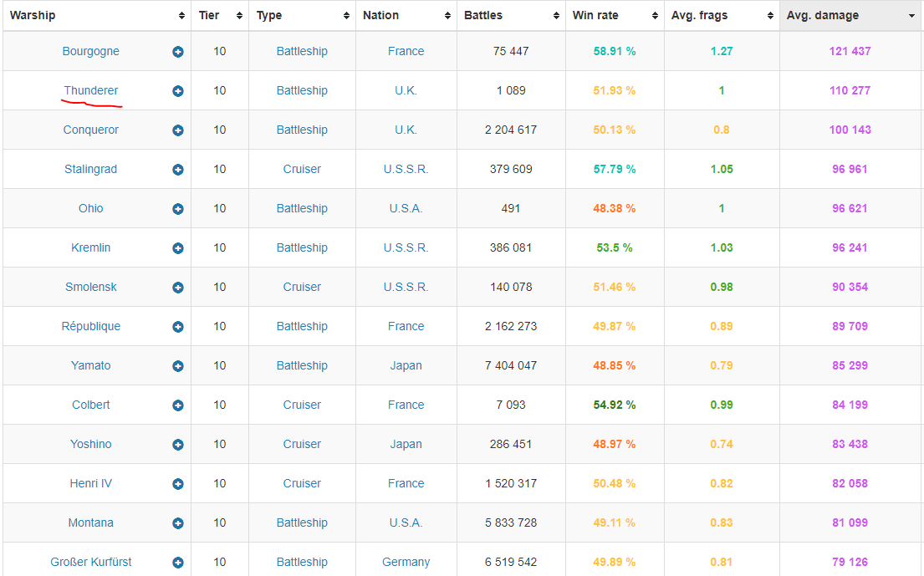
Task: Open the République warship link
Action: [91, 326]
